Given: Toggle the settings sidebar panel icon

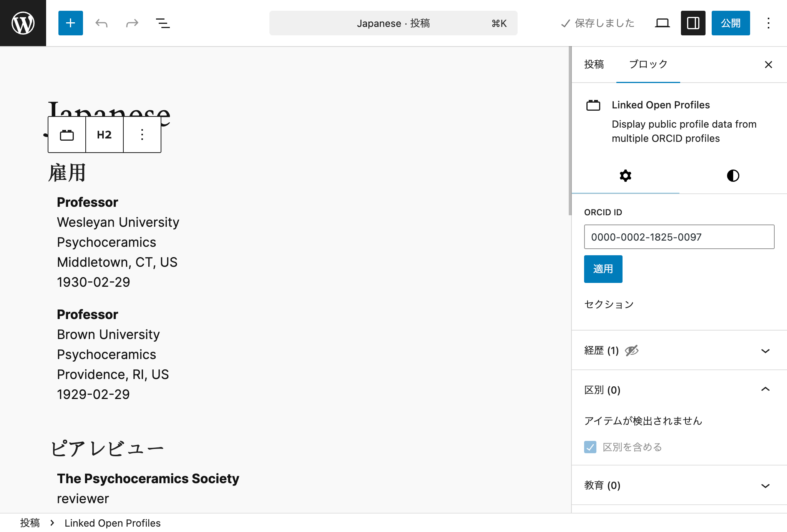Looking at the screenshot, I should [x=693, y=23].
